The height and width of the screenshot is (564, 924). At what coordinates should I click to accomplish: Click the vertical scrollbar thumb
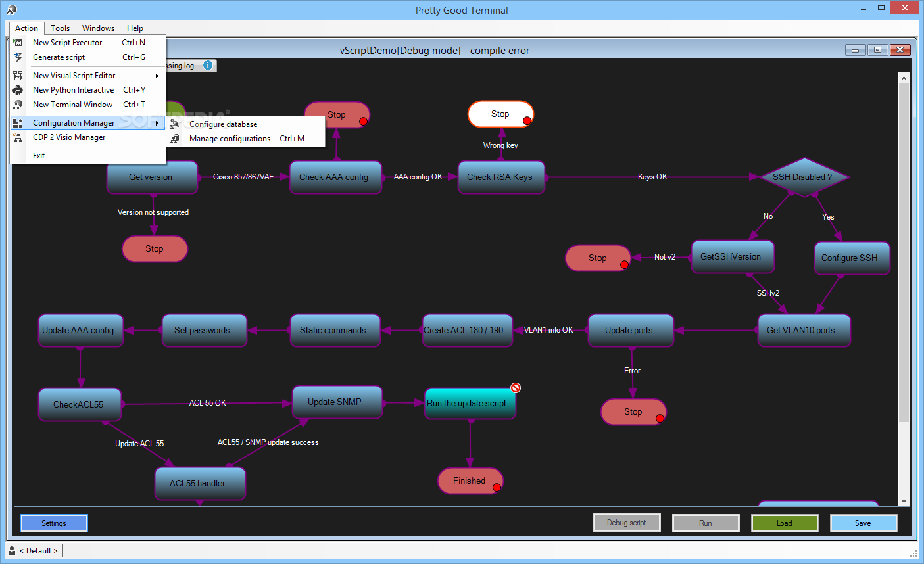pos(904,253)
